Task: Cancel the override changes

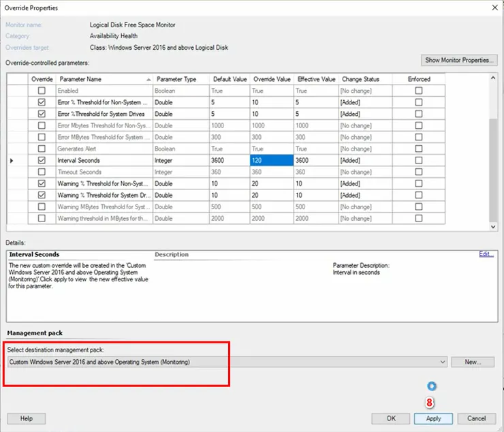Action: point(476,418)
